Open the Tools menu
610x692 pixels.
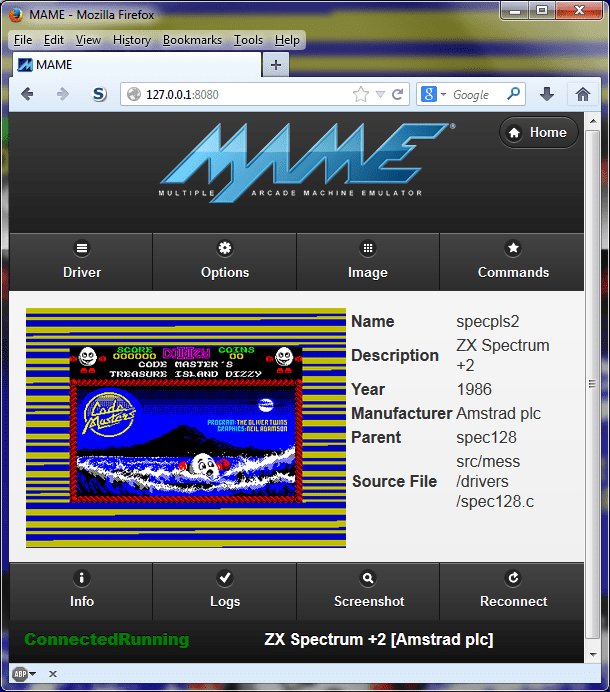[x=248, y=40]
